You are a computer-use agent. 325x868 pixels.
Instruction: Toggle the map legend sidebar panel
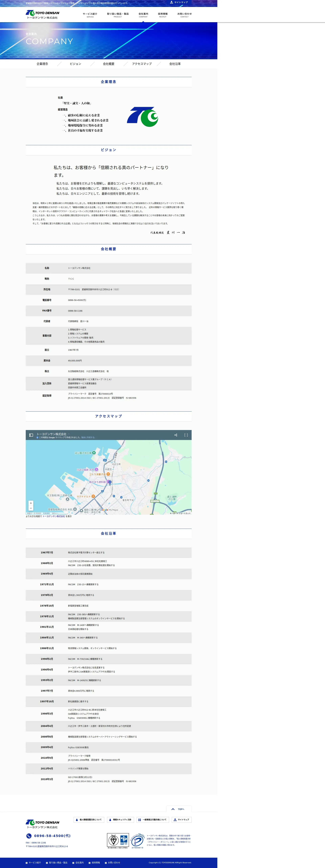[31, 435]
